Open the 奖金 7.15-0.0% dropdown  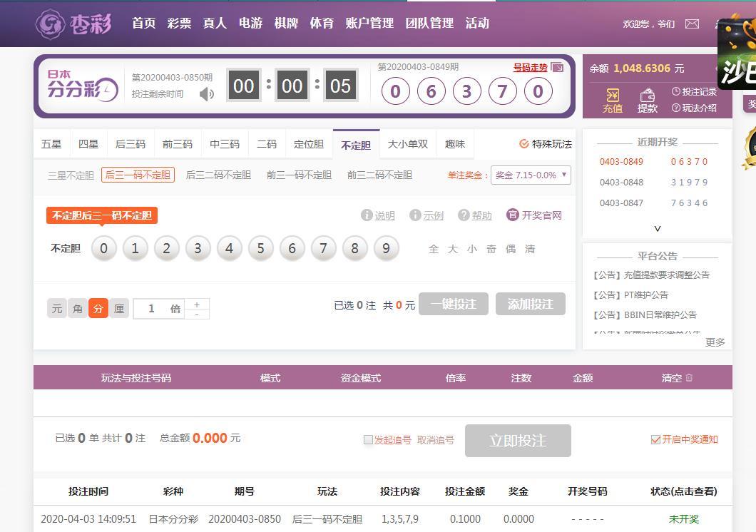(531, 175)
